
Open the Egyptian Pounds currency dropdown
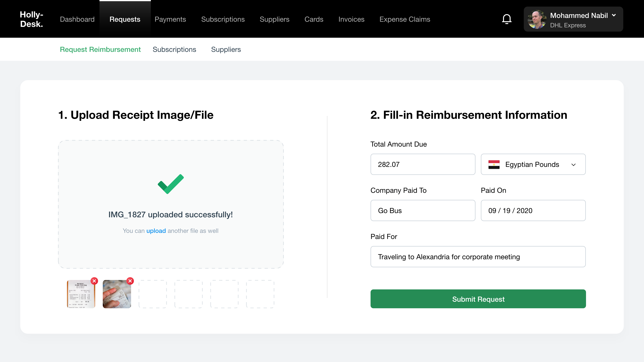coord(533,165)
